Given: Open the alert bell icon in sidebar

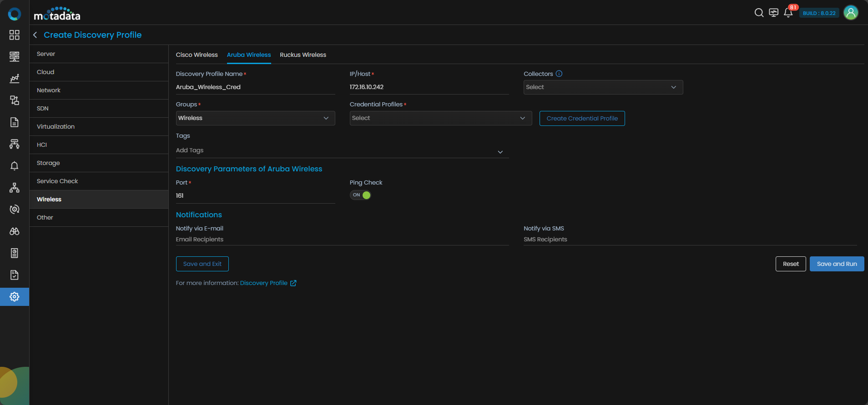Looking at the screenshot, I should pyautogui.click(x=15, y=166).
